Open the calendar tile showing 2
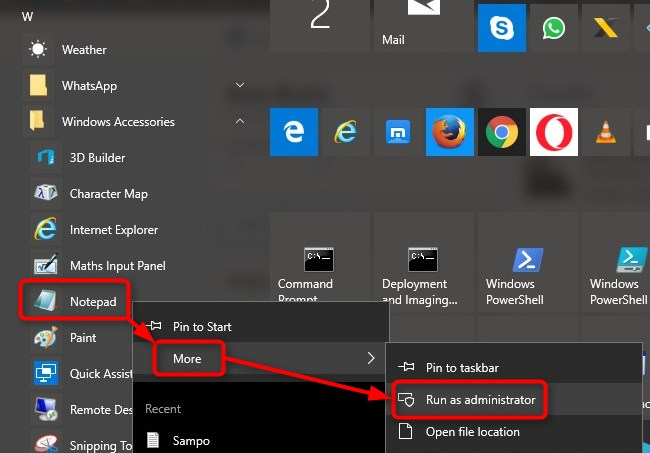650x453 pixels. [x=320, y=26]
